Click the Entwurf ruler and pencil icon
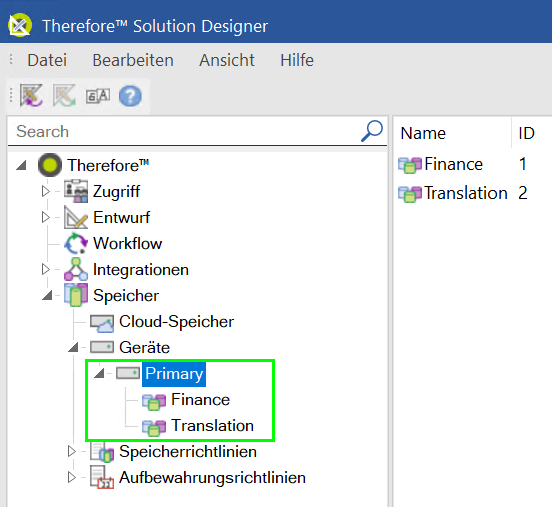Viewport: 552px width, 507px height. [76, 217]
